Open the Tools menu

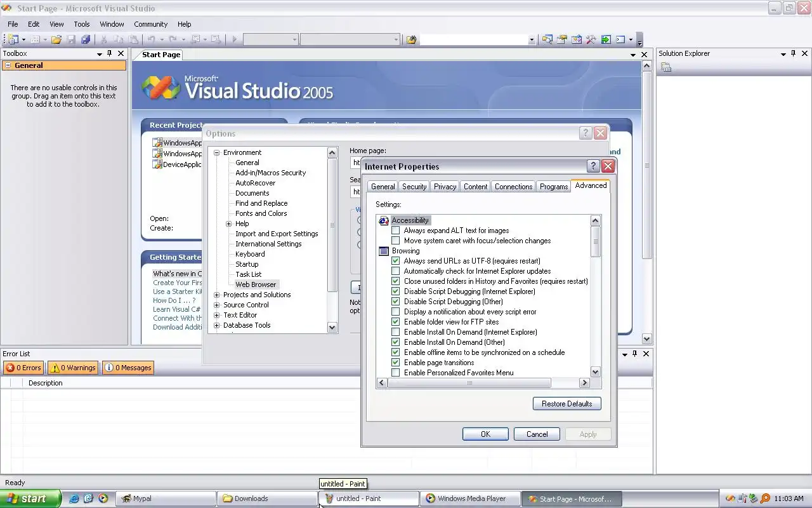(82, 24)
